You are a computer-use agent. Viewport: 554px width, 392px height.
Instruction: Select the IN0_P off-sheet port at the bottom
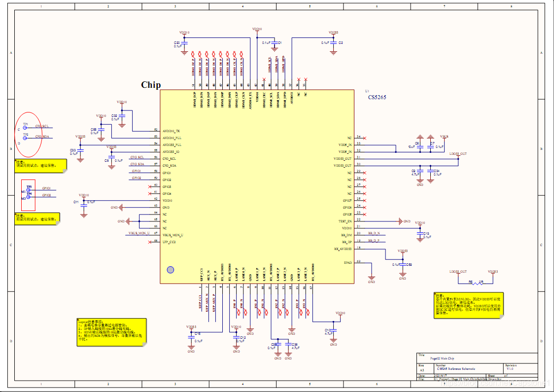(238, 312)
